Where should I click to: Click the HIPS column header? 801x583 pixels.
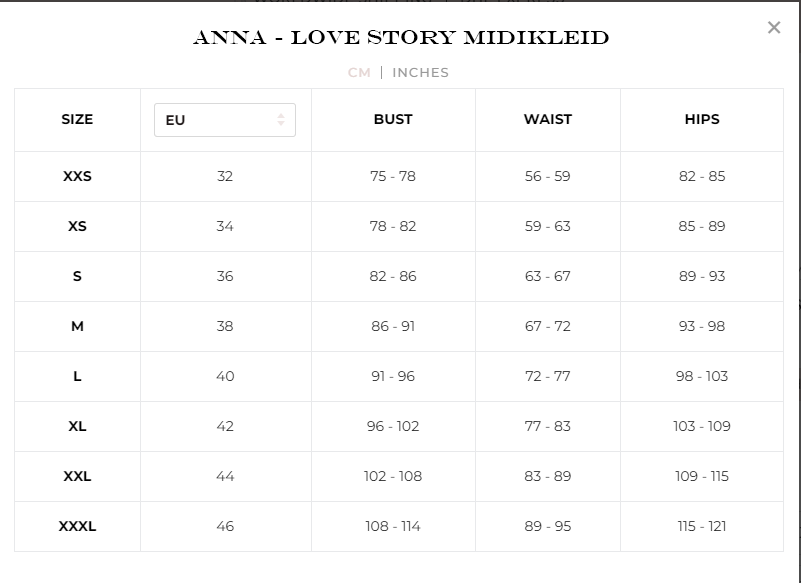[702, 120]
